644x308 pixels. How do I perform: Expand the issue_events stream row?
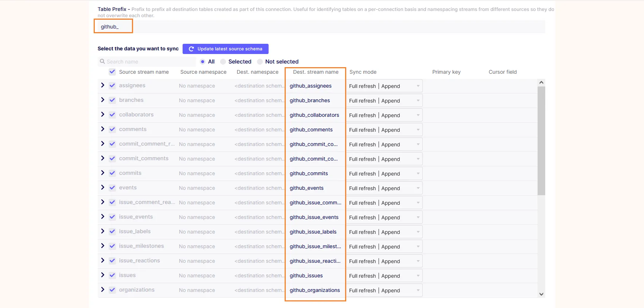[102, 216]
